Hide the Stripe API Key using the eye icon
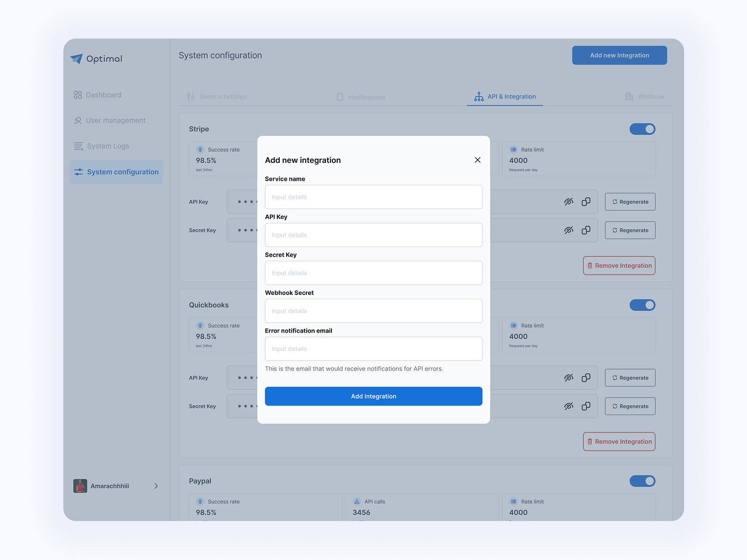The height and width of the screenshot is (560, 747). tap(569, 202)
